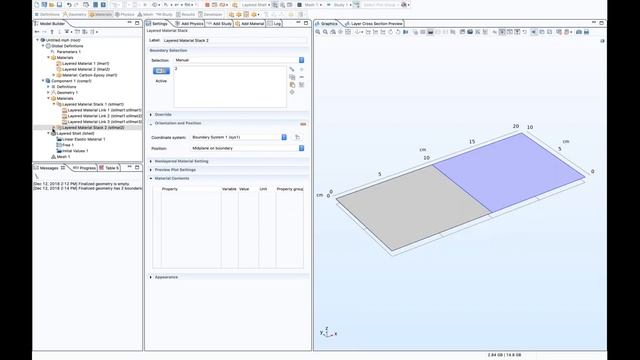Open the Materials ribbon tab
This screenshot has width=640, height=360.
pos(100,14)
